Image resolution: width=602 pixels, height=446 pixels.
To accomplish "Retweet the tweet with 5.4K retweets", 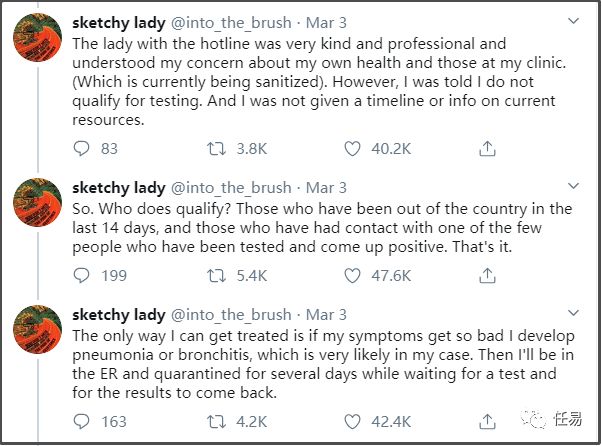I will pos(215,275).
